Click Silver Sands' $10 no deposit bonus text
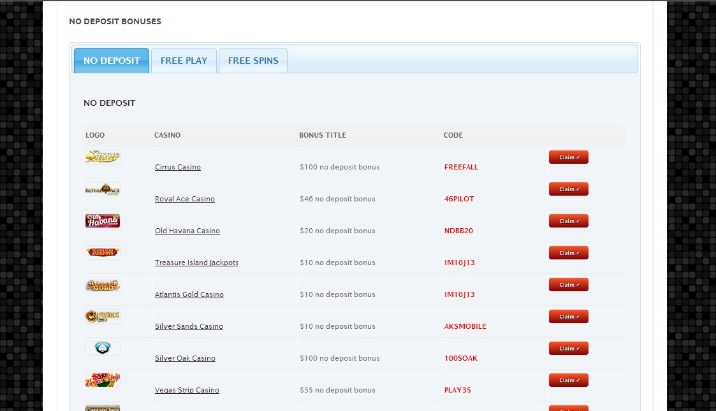Image resolution: width=716 pixels, height=411 pixels. [x=337, y=327]
